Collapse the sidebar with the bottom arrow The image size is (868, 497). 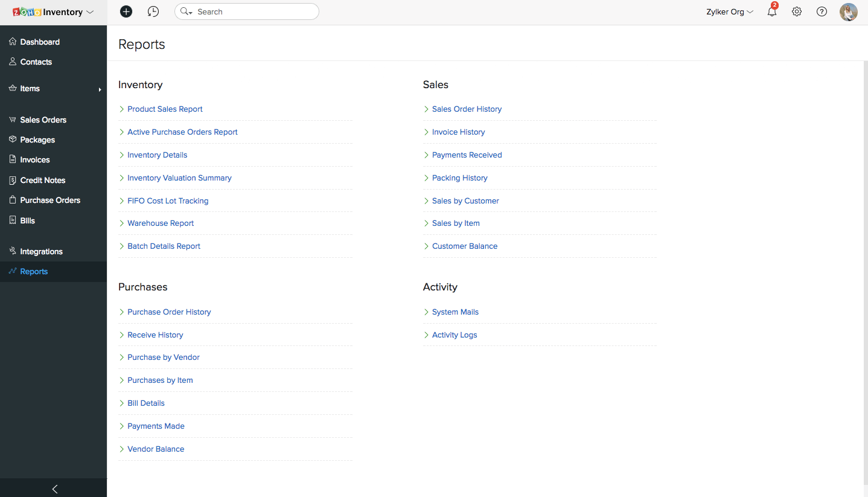(x=54, y=489)
